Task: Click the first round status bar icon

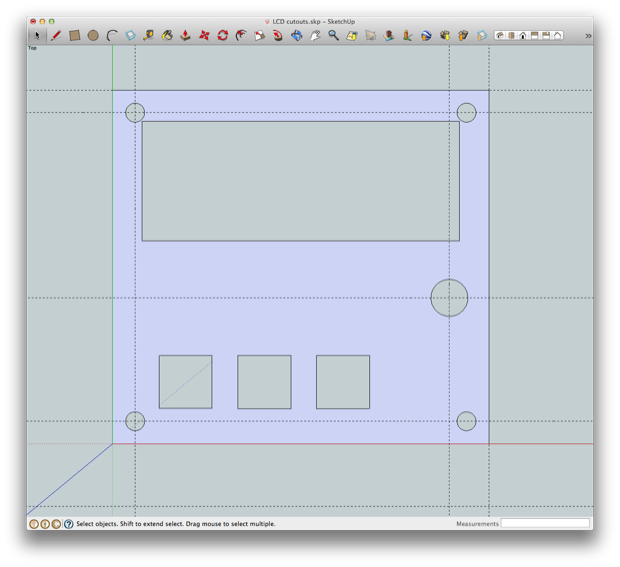Action: (34, 524)
